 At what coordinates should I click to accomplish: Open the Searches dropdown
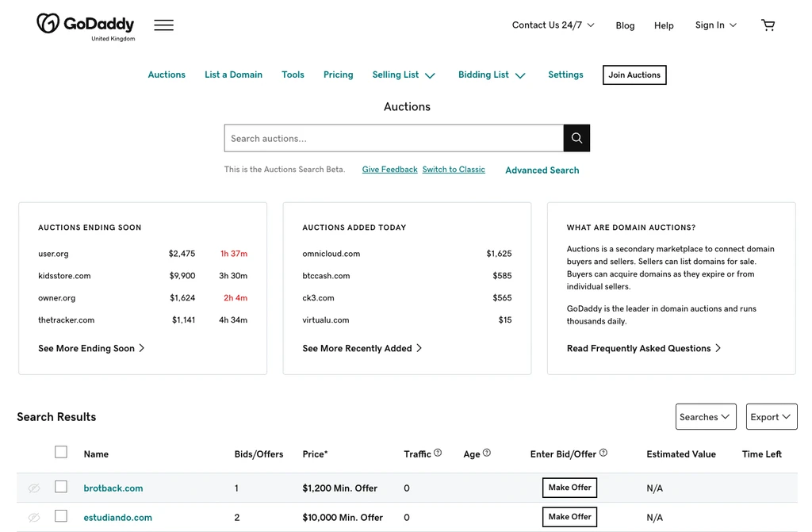[x=706, y=417]
